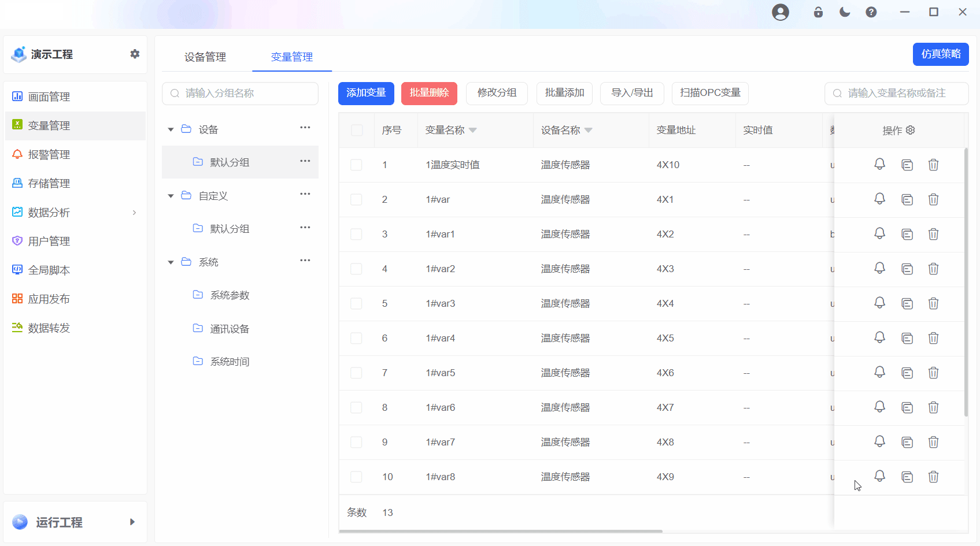Screen dimensions: 980x546
Task: Switch to the 设备管理 tab
Action: [205, 57]
